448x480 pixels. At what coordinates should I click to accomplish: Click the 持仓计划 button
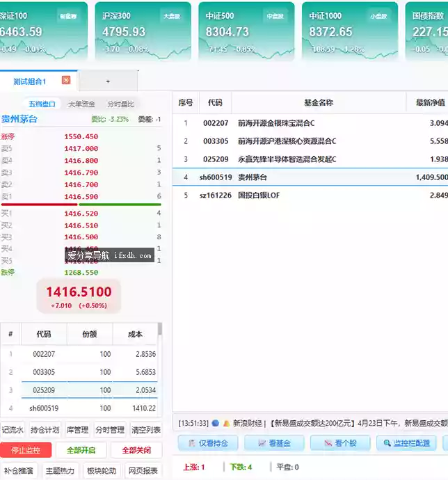point(45,430)
